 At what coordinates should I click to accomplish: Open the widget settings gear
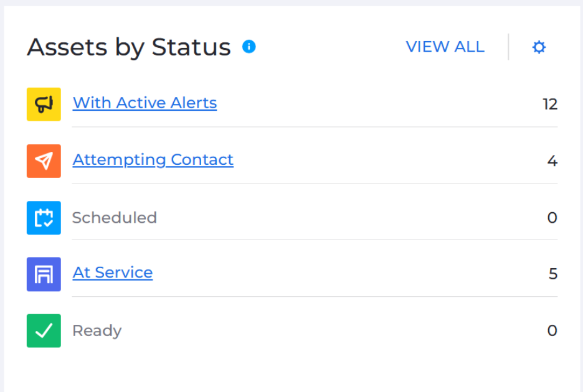(x=538, y=47)
